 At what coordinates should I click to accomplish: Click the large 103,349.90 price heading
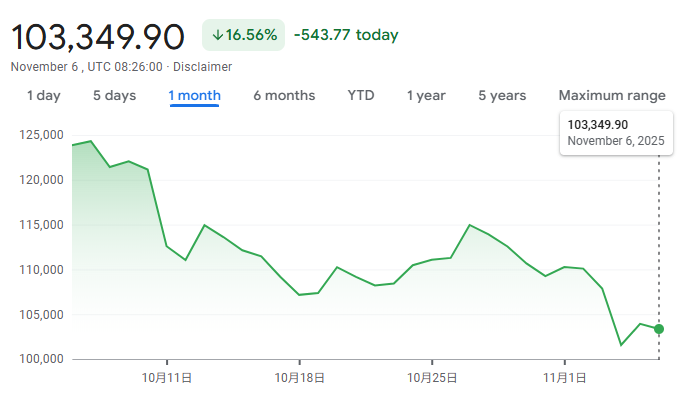(98, 36)
